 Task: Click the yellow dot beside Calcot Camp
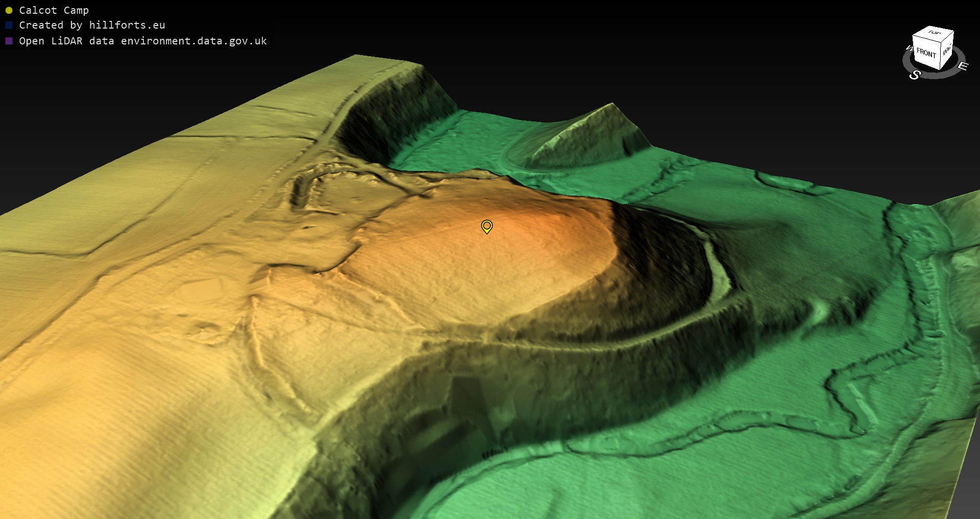[x=9, y=10]
